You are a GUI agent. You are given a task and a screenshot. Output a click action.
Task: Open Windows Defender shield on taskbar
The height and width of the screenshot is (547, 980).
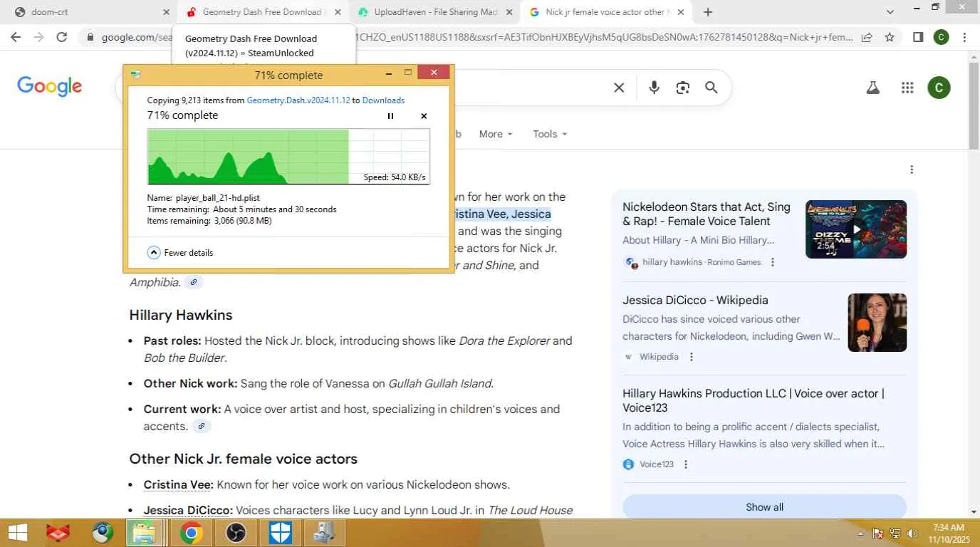280,533
